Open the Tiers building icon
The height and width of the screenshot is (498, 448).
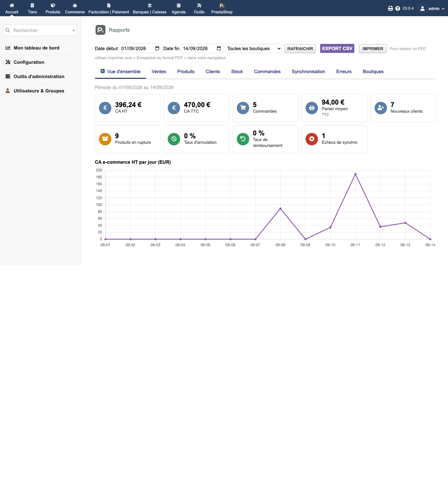[x=32, y=5]
